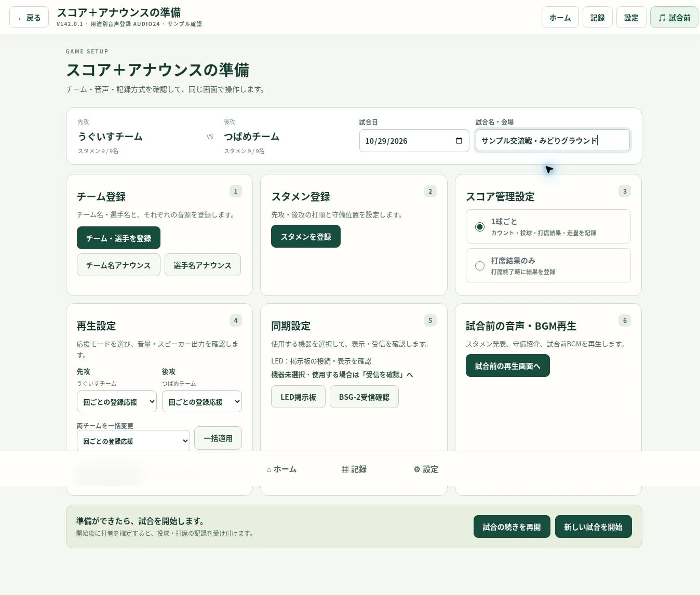
Task: Select the 打席結果のみ scoring mode
Action: (548, 265)
